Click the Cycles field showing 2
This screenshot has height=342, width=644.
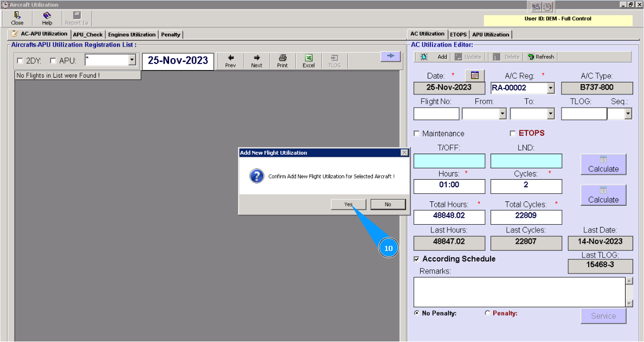coord(526,186)
